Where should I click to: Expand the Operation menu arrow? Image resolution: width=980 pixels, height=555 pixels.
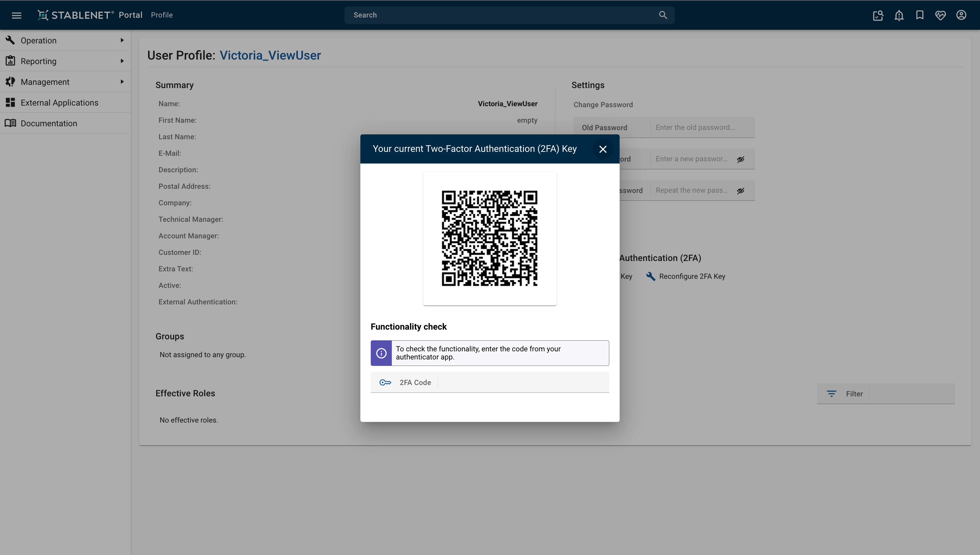click(122, 40)
